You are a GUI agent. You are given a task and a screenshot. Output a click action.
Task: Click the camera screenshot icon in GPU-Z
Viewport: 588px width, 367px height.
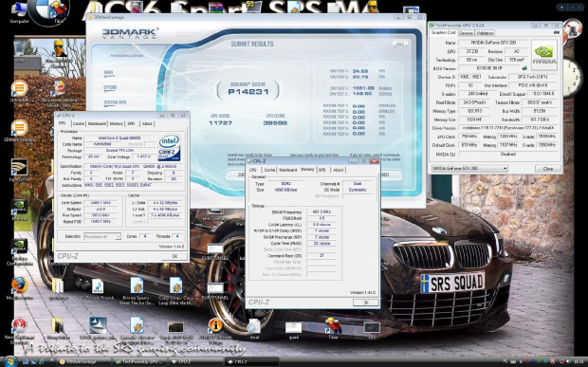tap(557, 32)
